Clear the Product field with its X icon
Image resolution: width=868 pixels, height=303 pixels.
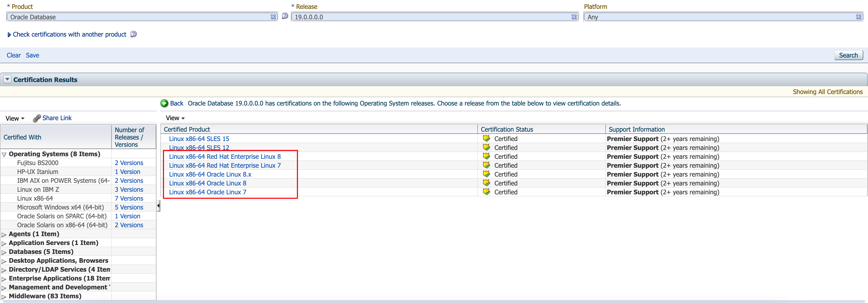tap(273, 17)
